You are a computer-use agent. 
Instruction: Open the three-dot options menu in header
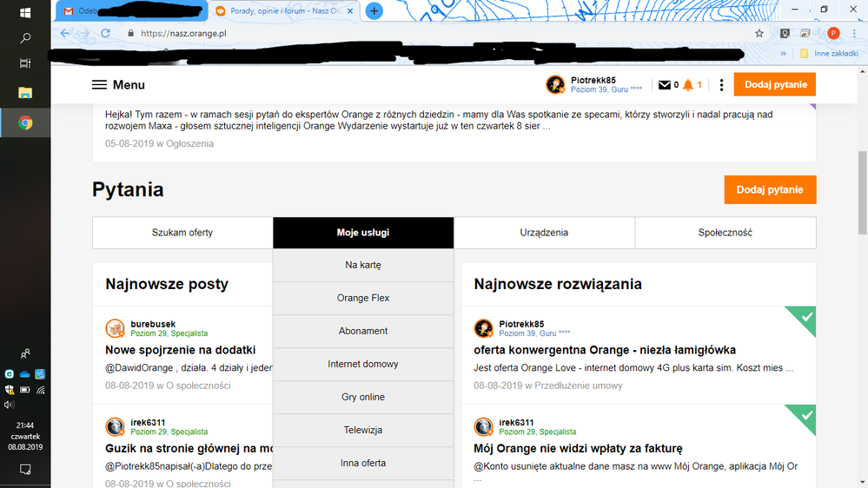coord(721,85)
